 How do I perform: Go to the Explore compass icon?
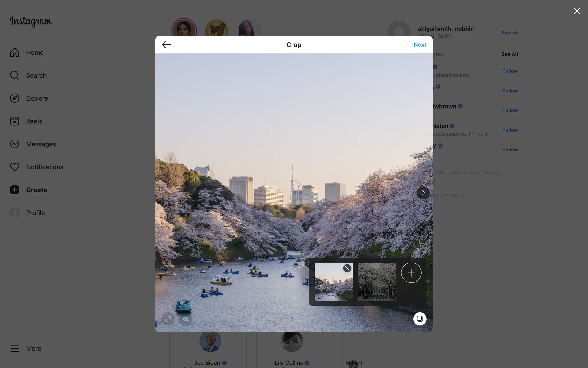pyautogui.click(x=15, y=98)
